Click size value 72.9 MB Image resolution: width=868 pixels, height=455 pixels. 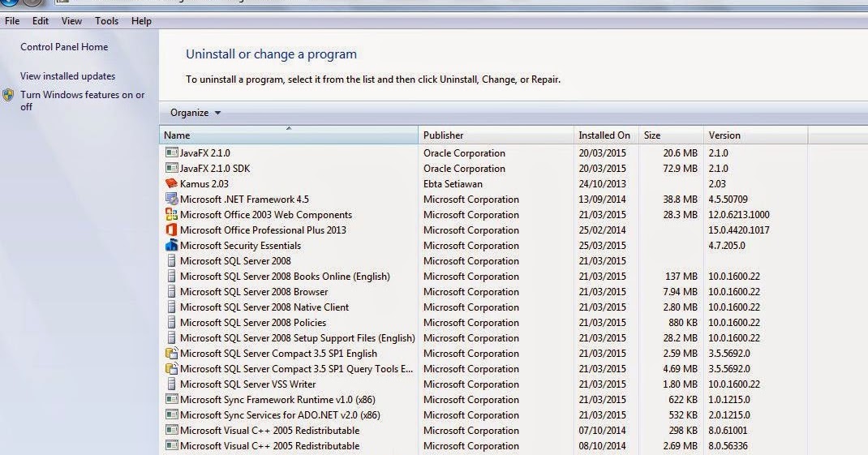click(x=681, y=168)
